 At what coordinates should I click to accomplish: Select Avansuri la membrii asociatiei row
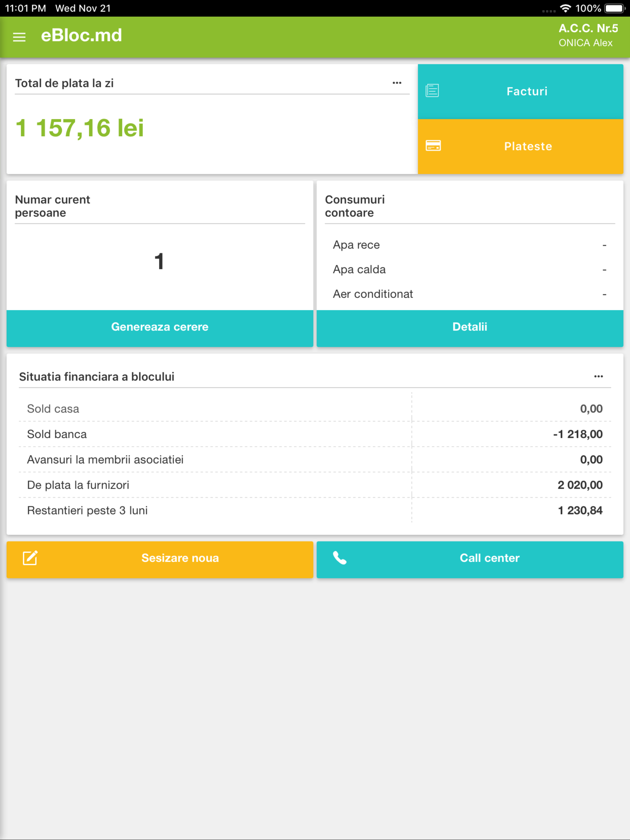pyautogui.click(x=315, y=459)
